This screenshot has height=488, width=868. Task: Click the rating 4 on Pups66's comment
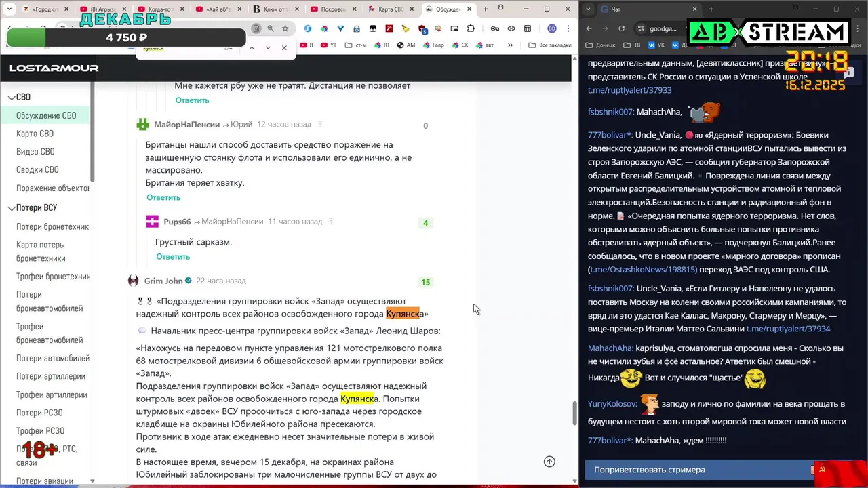[x=425, y=223]
